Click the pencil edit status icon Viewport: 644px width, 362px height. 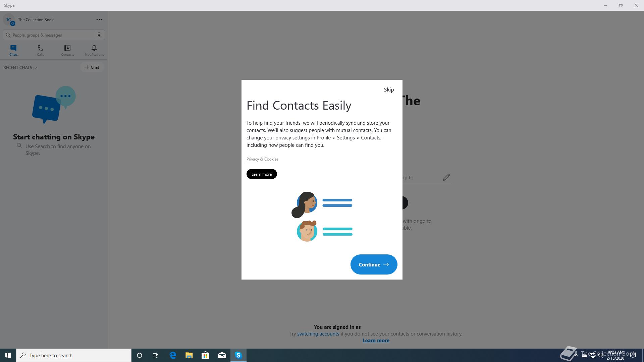click(446, 177)
